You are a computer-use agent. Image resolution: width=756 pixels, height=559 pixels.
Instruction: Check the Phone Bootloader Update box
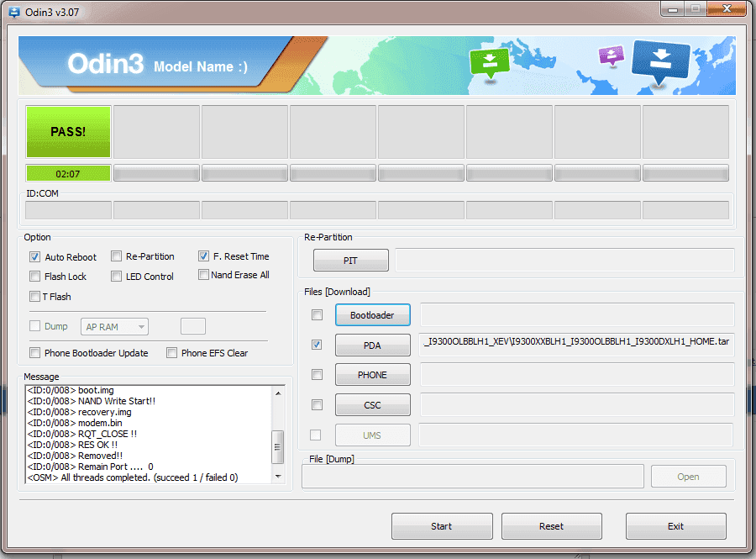coord(34,352)
